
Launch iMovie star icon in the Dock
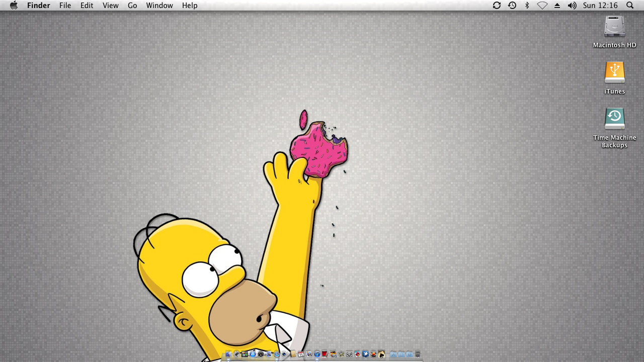(x=342, y=354)
